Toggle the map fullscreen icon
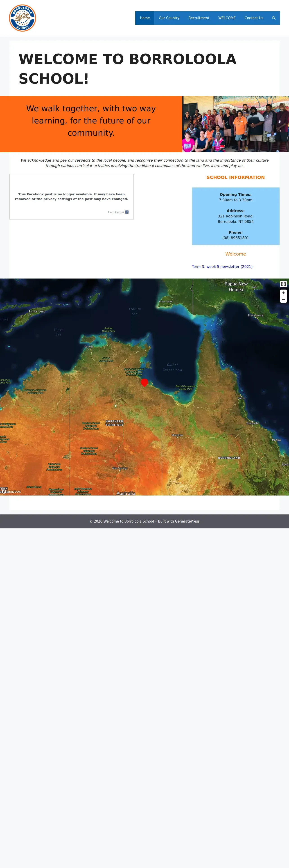The width and height of the screenshot is (289, 868). point(283,284)
